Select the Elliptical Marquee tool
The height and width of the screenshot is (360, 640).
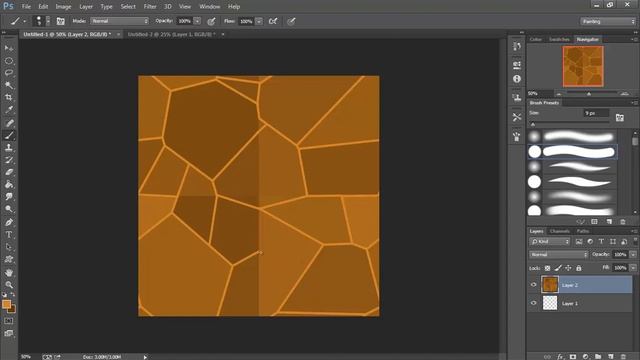point(9,61)
